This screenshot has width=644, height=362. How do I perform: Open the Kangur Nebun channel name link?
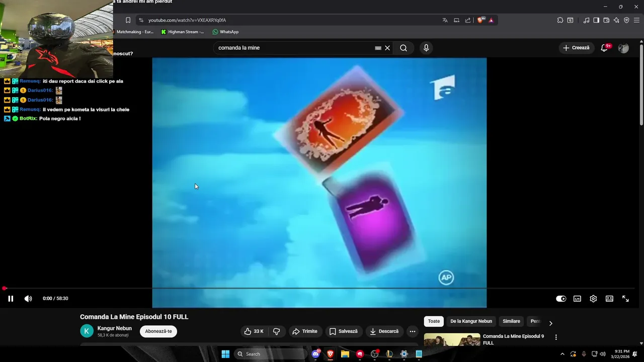(115, 328)
